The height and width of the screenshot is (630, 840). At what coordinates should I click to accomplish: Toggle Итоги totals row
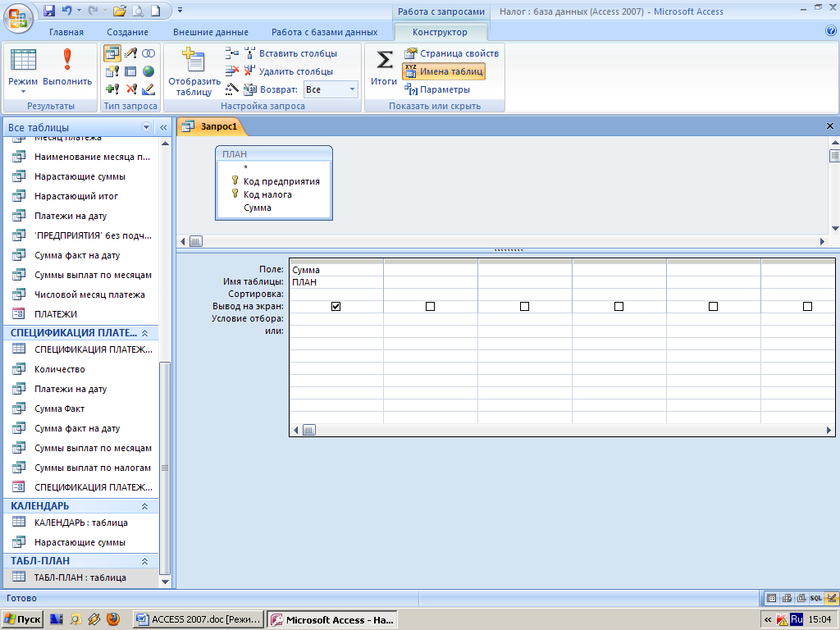tap(384, 67)
